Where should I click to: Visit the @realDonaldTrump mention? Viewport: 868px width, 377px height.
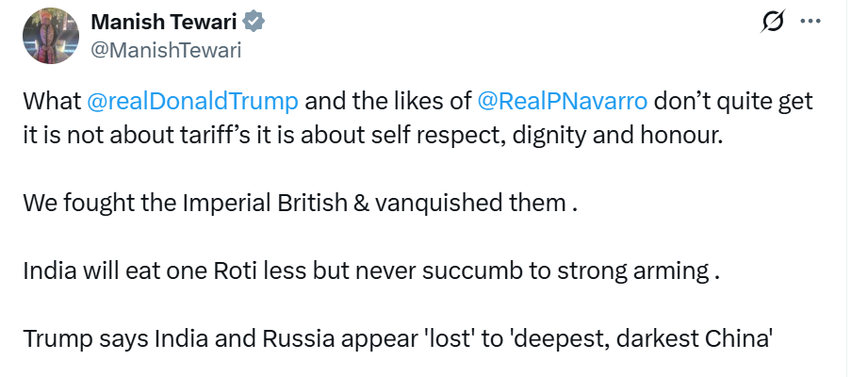click(192, 102)
